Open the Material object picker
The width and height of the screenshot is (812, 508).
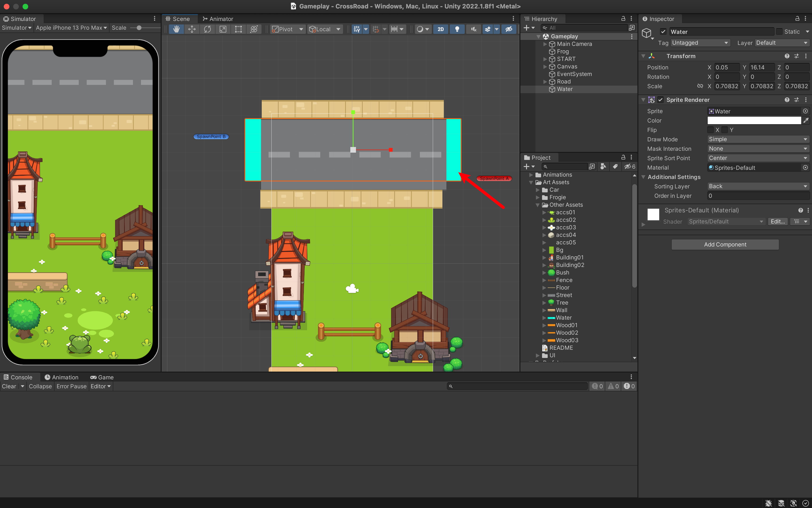[805, 167]
